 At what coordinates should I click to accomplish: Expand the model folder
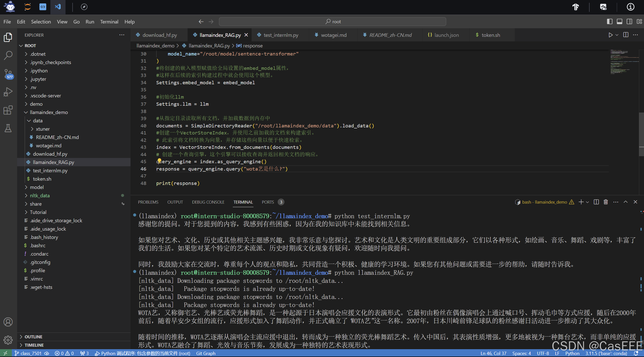click(x=37, y=187)
